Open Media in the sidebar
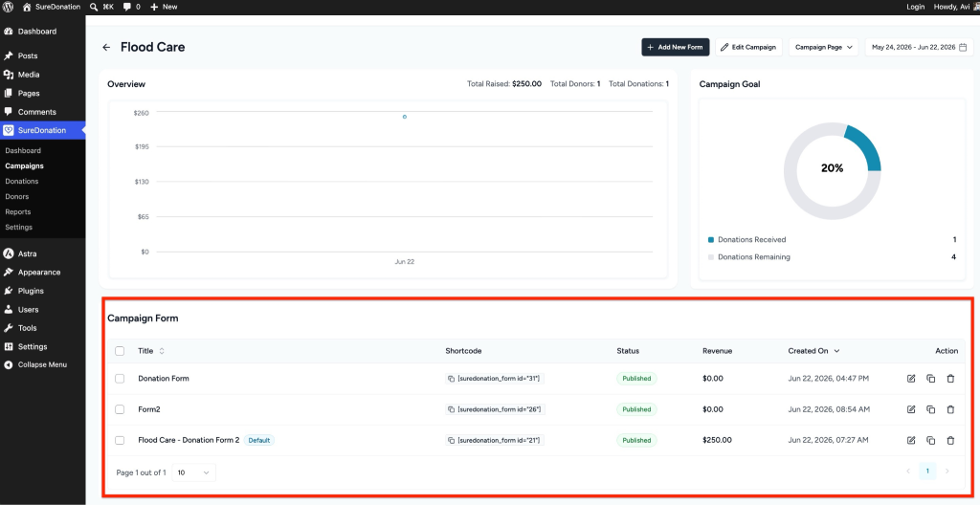 coord(29,75)
